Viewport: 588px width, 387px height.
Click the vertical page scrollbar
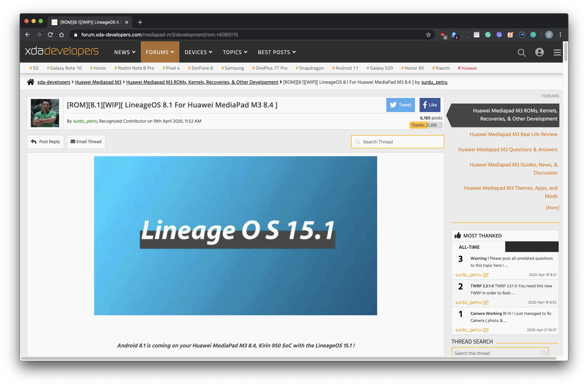[x=565, y=52]
